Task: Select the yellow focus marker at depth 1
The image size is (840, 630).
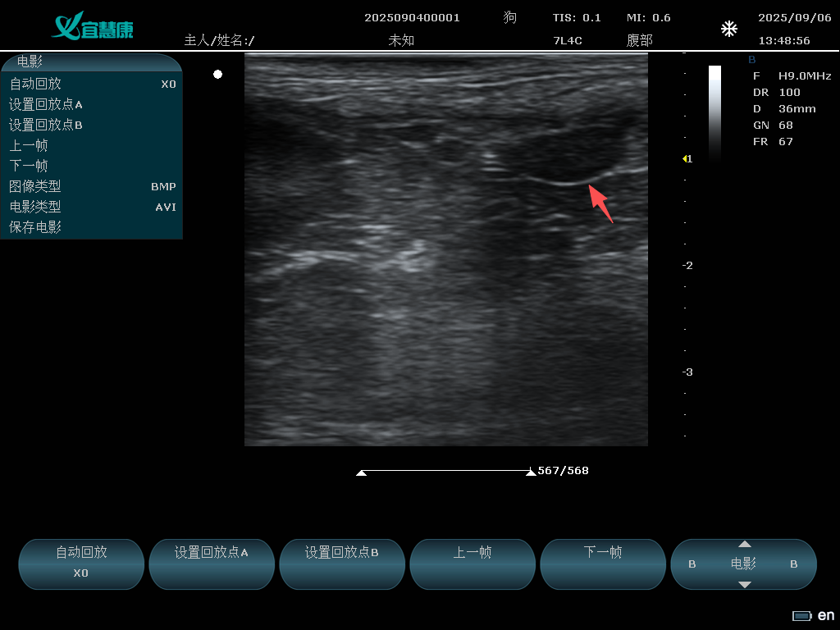Action: (x=685, y=159)
